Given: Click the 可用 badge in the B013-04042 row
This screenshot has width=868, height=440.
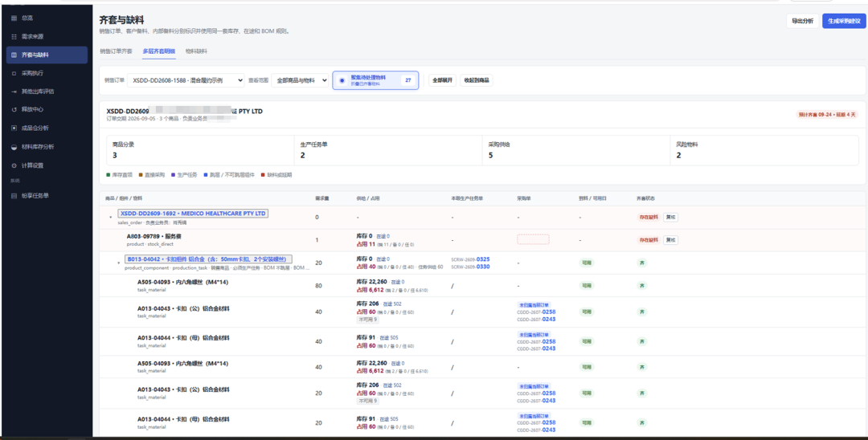Looking at the screenshot, I should 587,263.
